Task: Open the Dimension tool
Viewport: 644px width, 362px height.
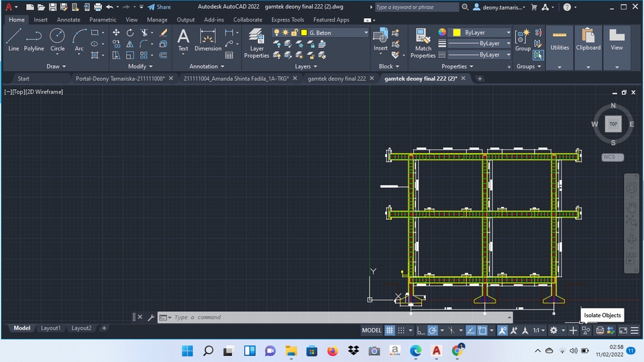Action: [x=208, y=40]
